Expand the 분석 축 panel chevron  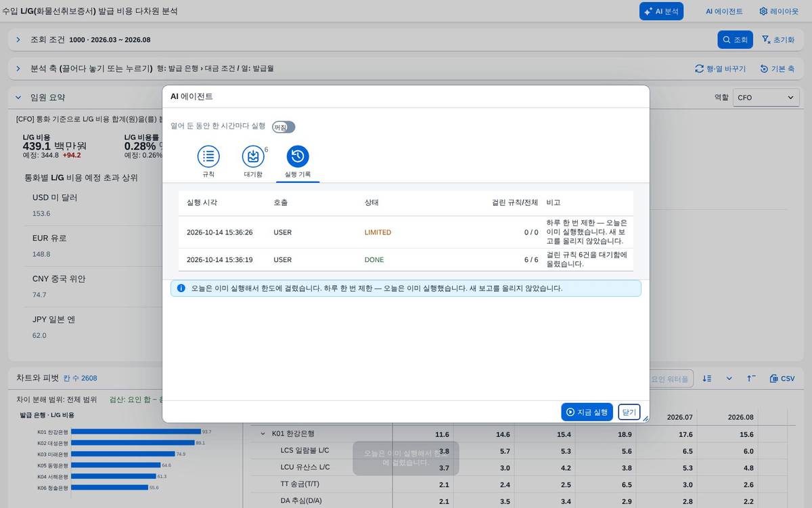pyautogui.click(x=18, y=68)
